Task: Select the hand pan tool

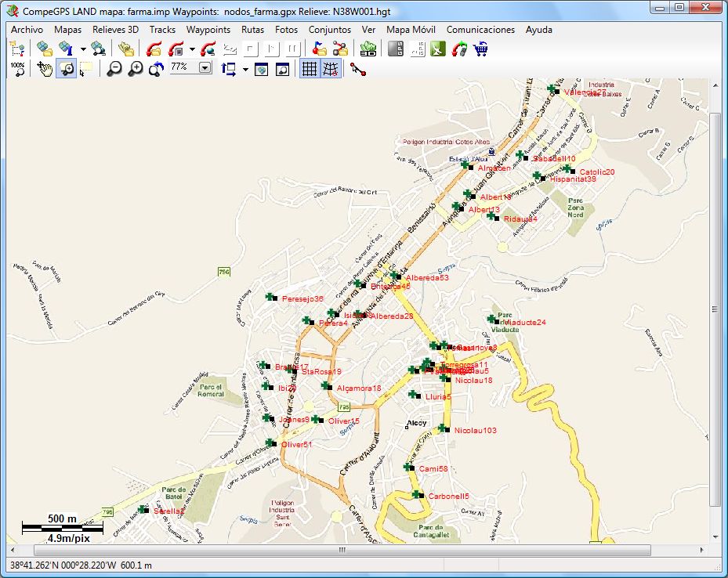Action: click(45, 69)
